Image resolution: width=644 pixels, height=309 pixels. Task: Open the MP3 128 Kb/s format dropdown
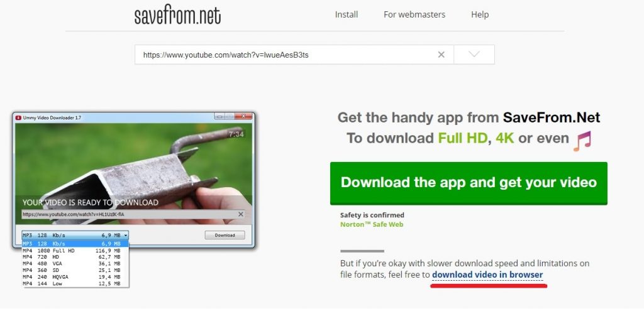pos(75,236)
